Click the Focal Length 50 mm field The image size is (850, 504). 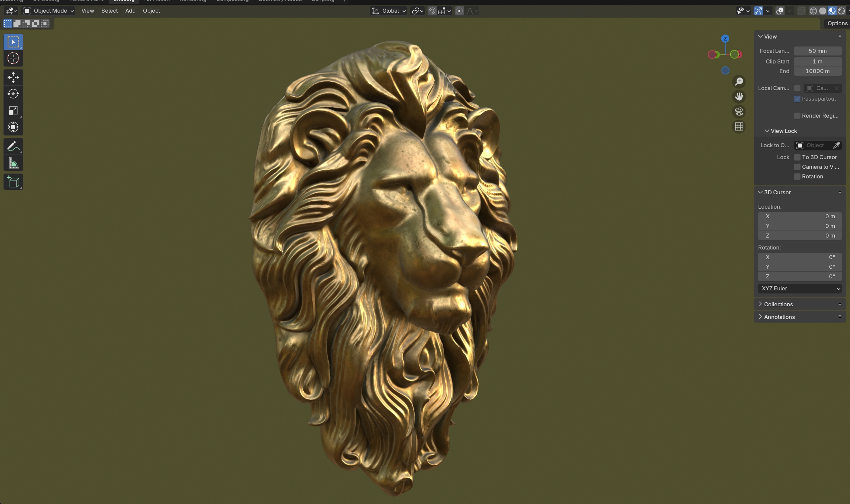click(817, 51)
